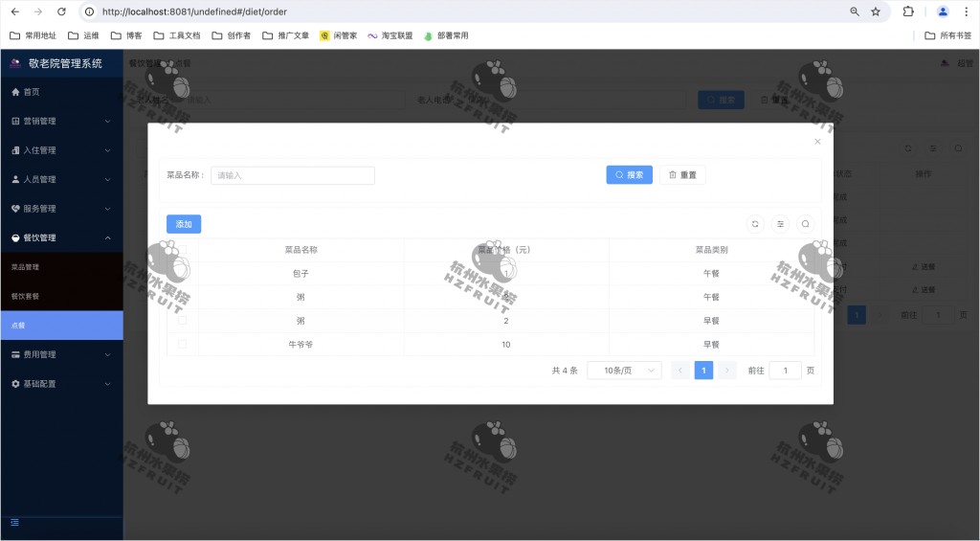Click the 服务管理 heart icon

click(15, 209)
